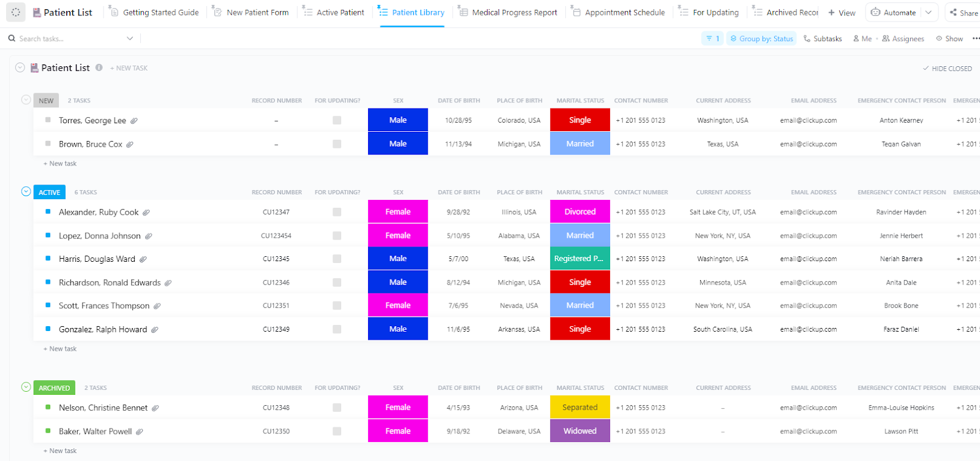The image size is (980, 461).
Task: Click the attachment icon beside Richardson, Ronald Edwards
Action: coord(168,283)
